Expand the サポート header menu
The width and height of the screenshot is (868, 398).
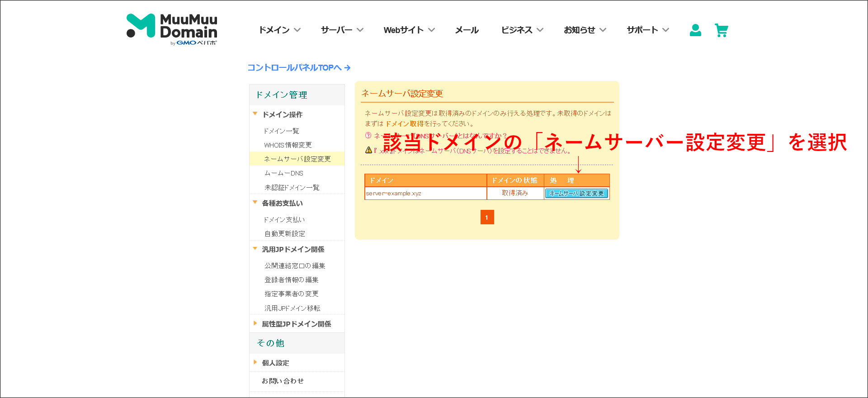pyautogui.click(x=648, y=30)
